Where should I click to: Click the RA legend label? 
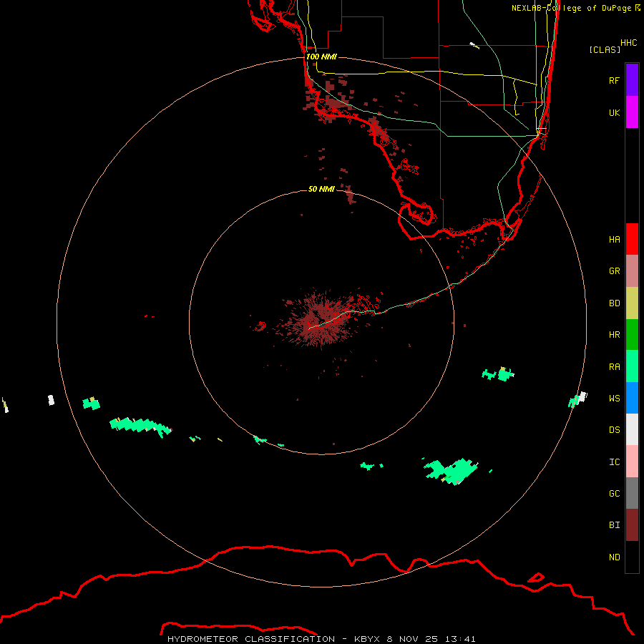[614, 366]
